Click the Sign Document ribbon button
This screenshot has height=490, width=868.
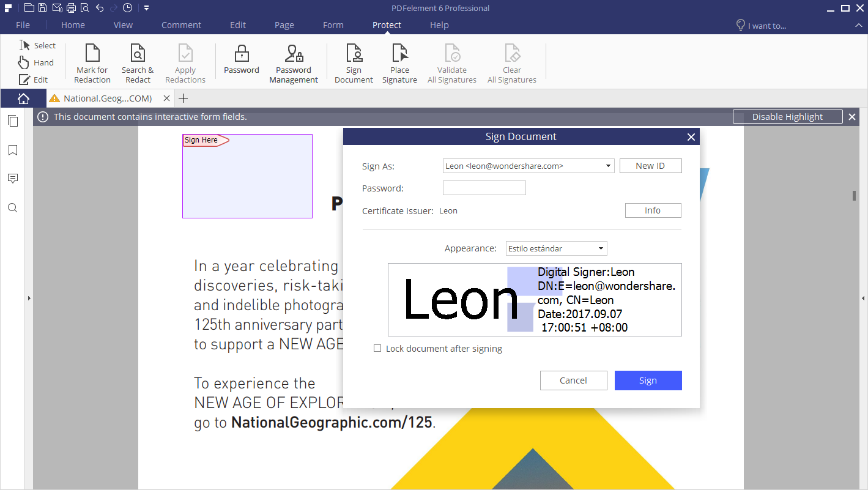click(354, 64)
